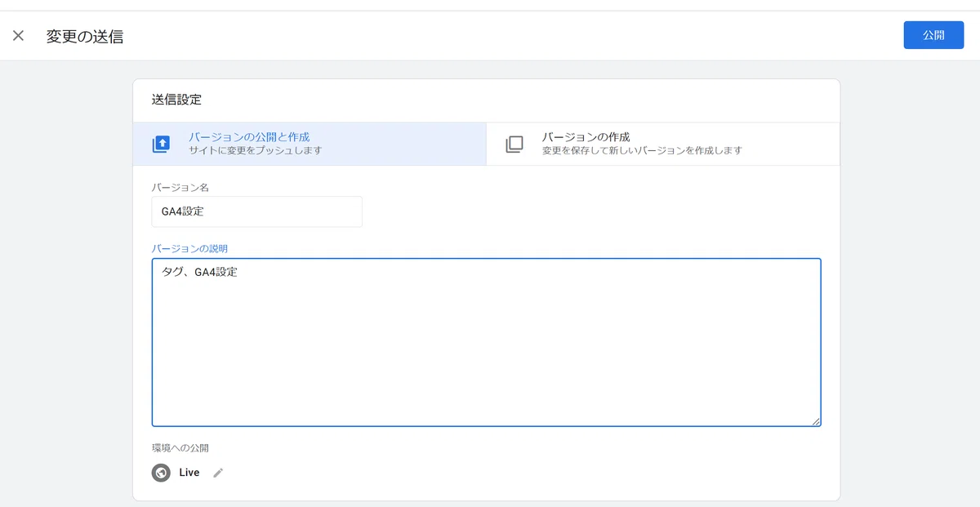Screen dimensions: 980x507
Task: Click the Live environment name text
Action: click(189, 473)
